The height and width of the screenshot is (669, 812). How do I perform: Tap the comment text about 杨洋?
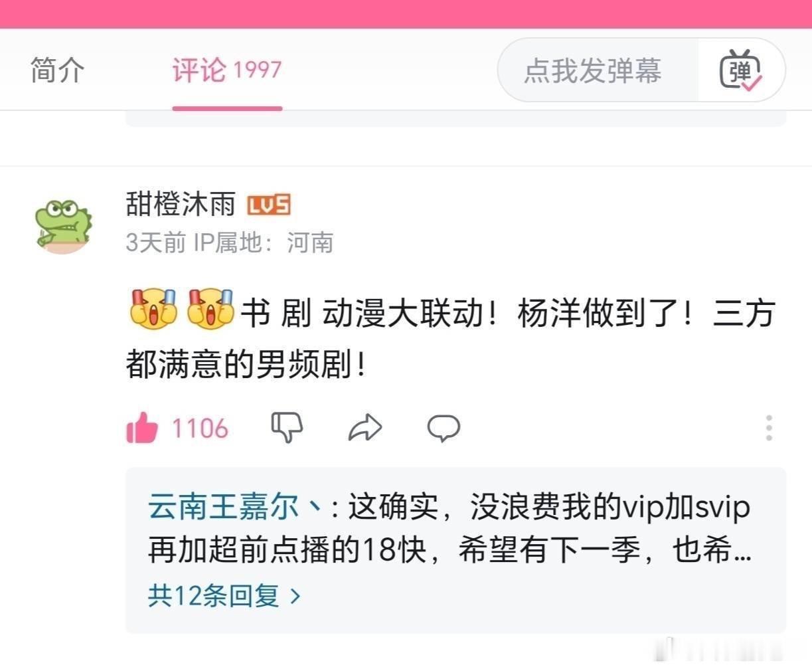pyautogui.click(x=450, y=338)
